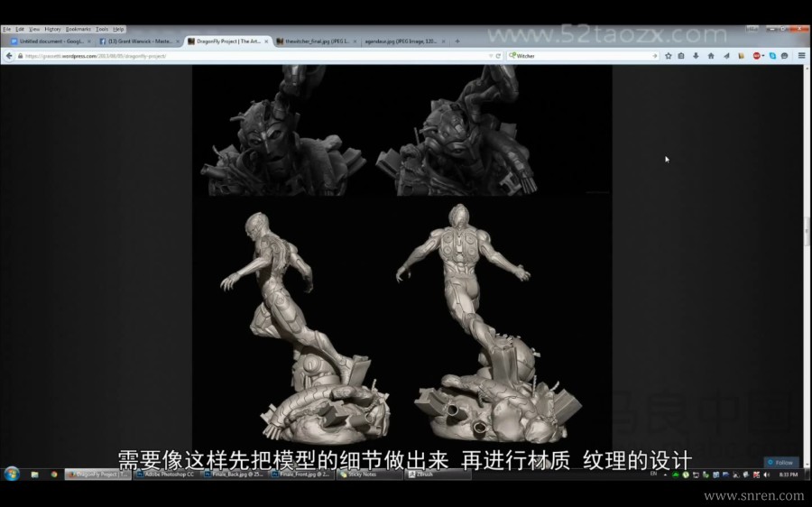Open the File menu
This screenshot has width=812, height=507.
[x=6, y=30]
